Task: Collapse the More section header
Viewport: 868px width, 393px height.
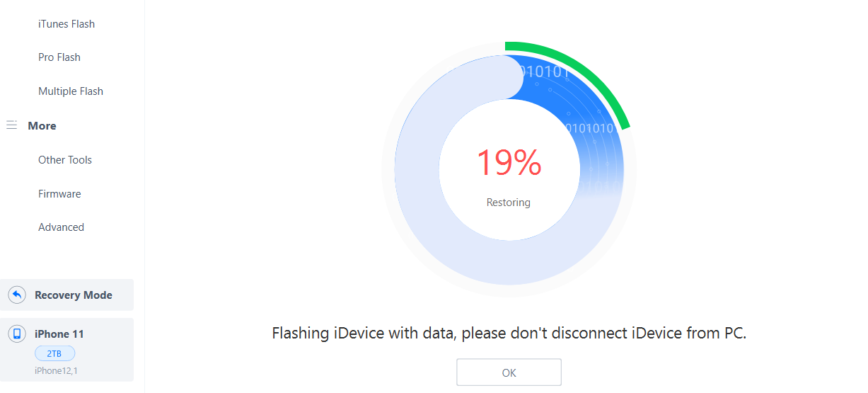Action: coord(42,125)
